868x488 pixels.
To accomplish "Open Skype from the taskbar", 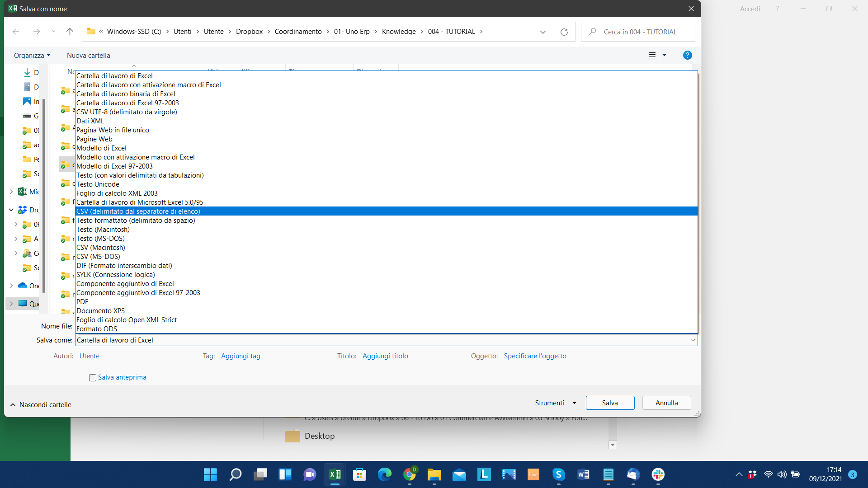I will click(x=558, y=474).
